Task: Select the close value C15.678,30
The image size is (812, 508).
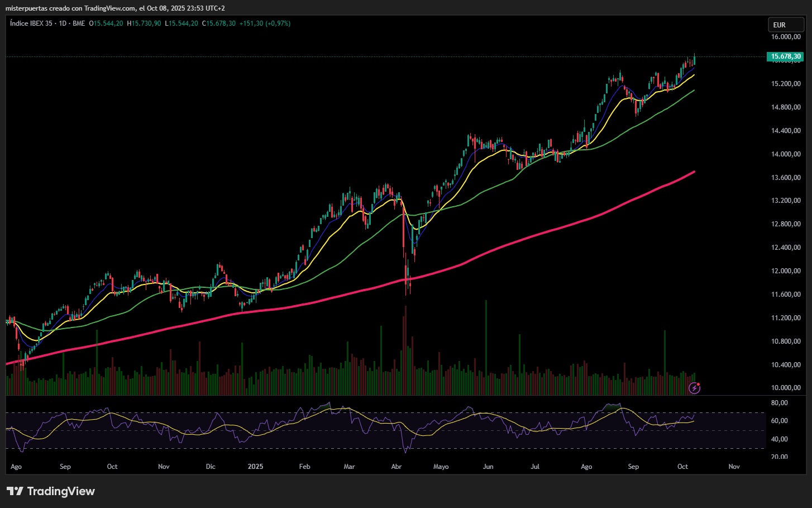Action: (219, 23)
